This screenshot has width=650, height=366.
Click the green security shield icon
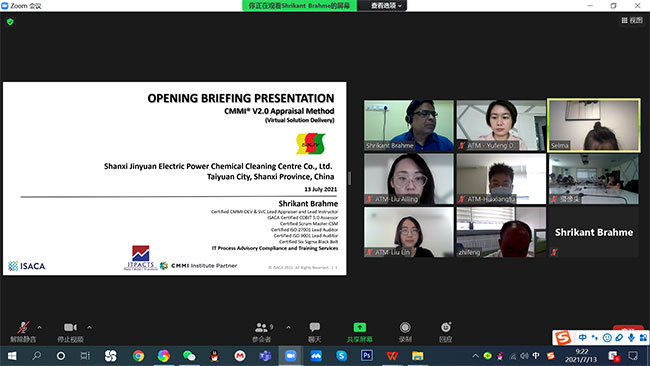point(10,22)
